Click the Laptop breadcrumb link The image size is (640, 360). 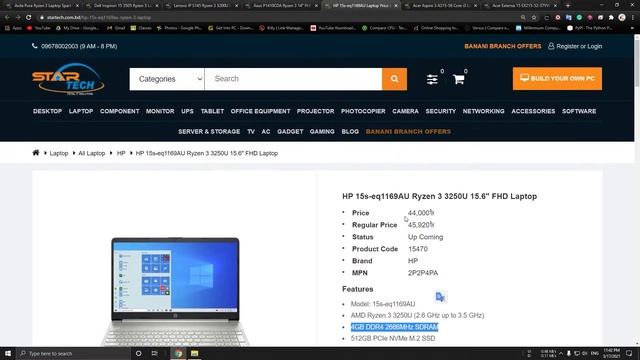59,153
